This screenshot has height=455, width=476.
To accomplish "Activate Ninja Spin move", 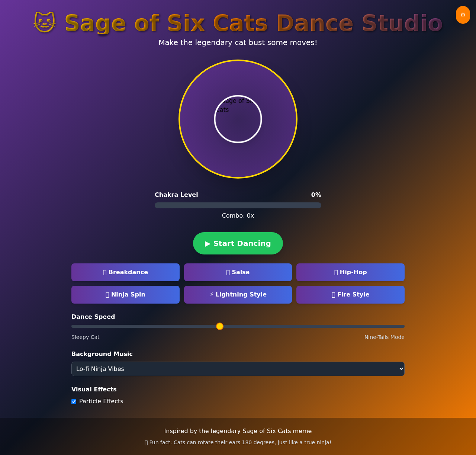I will point(125,295).
